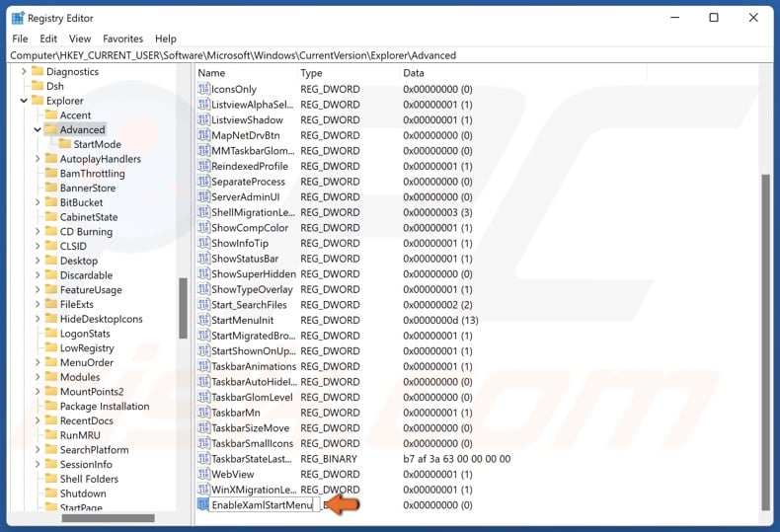Click the tree pane vertical scrollbar thumb
This screenshot has width=780, height=532.
[x=183, y=308]
